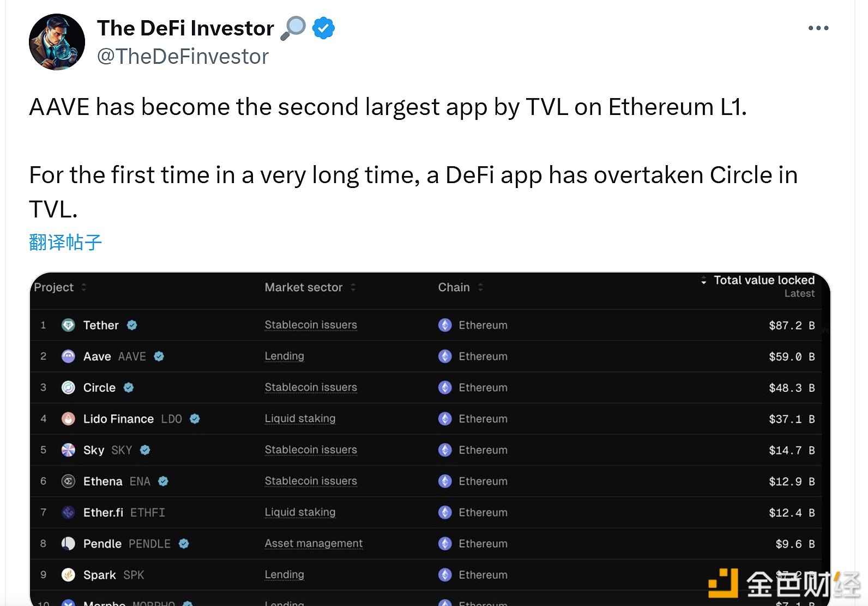Click the Lido Finance logo icon
Screen dimensions: 868x606
coord(68,419)
